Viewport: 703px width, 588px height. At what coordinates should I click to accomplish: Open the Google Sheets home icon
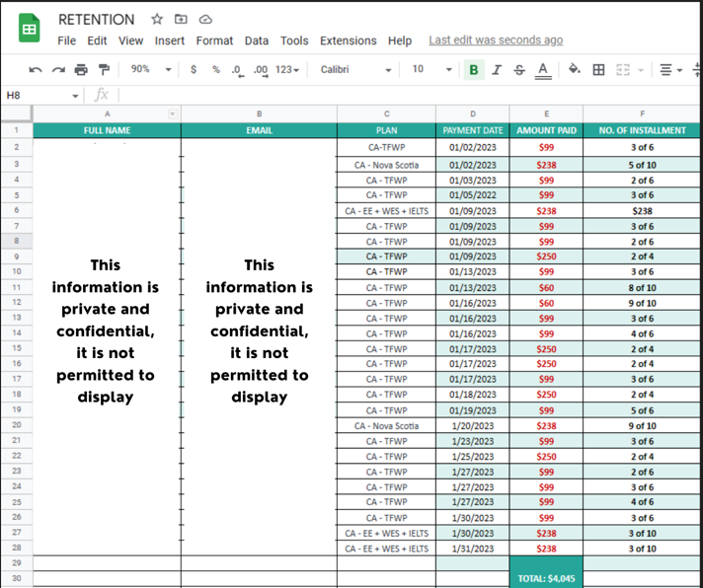tap(30, 28)
